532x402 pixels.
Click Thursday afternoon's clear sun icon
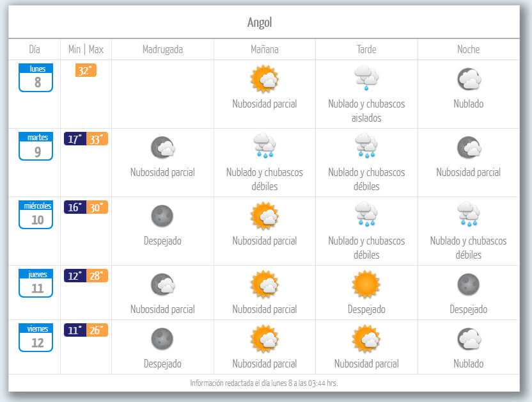click(366, 284)
